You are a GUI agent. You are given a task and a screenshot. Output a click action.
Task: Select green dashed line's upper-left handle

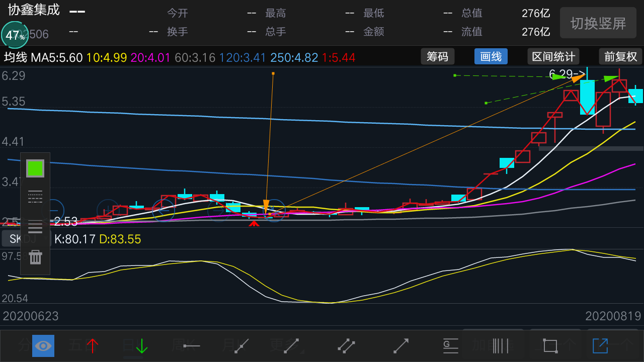point(454,75)
